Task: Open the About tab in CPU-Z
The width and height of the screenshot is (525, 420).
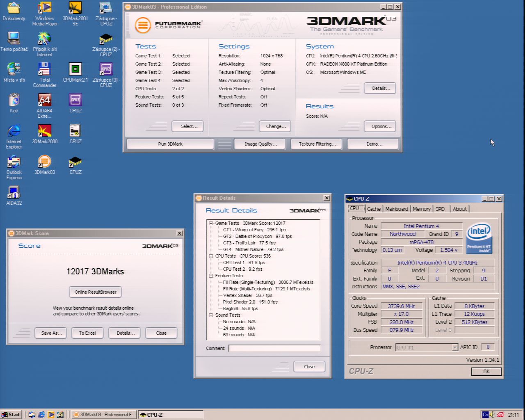Action: point(459,209)
